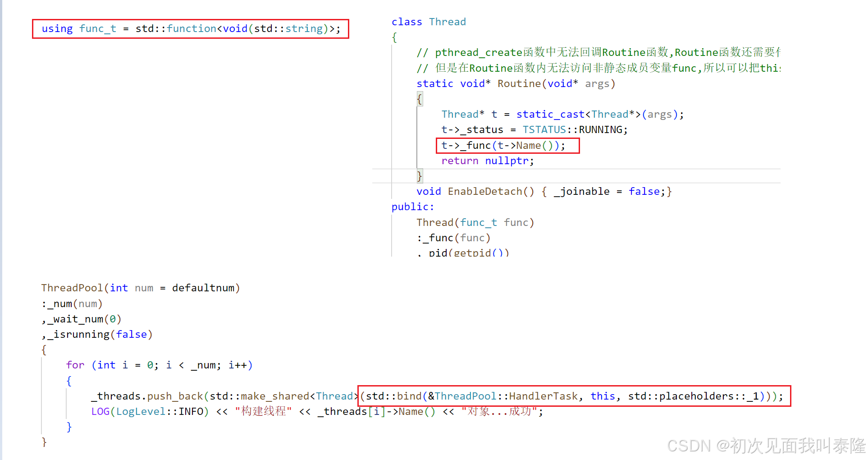Click the "class Thread" declaration line
This screenshot has width=868, height=460.
(x=429, y=22)
